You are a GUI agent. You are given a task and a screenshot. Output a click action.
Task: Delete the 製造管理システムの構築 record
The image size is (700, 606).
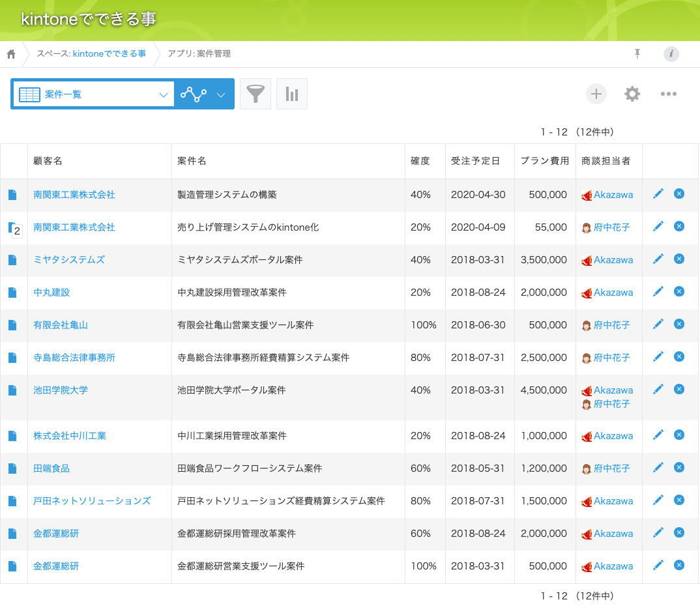coord(679,194)
